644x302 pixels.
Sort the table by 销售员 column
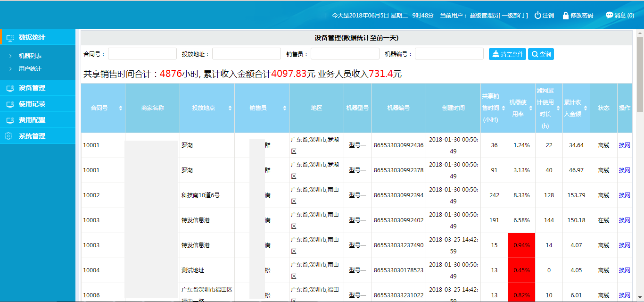tap(285, 108)
